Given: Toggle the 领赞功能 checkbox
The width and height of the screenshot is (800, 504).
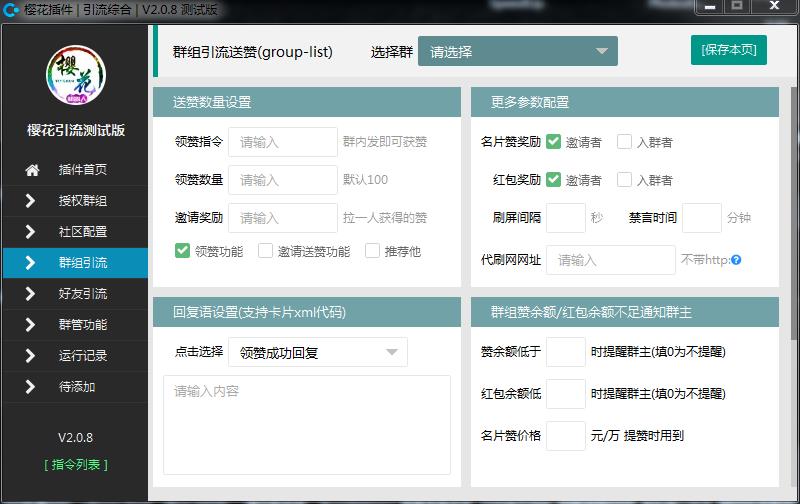Looking at the screenshot, I should coord(182,251).
